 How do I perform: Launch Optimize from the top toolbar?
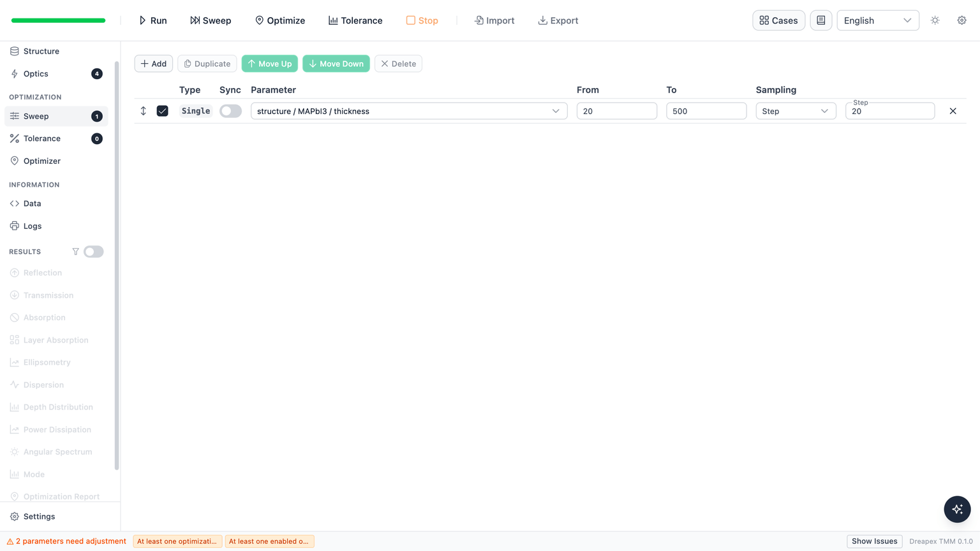coord(280,20)
